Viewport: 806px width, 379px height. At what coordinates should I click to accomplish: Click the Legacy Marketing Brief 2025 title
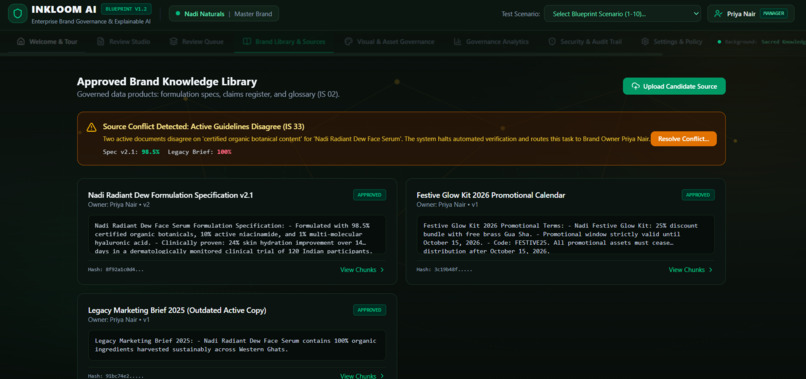177,311
